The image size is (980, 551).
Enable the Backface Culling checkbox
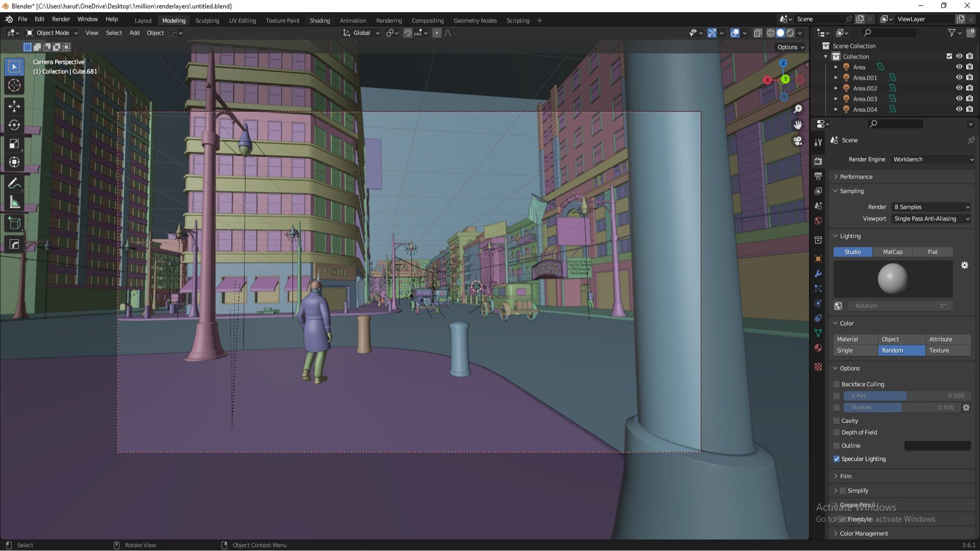coord(837,384)
